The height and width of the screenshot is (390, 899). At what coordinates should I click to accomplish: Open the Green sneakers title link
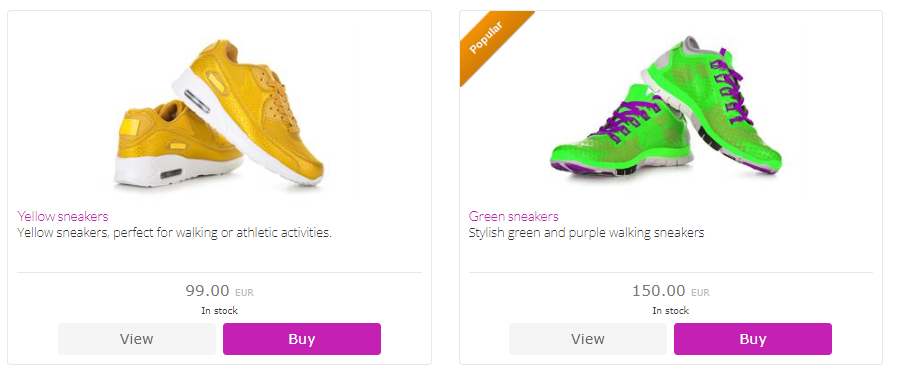513,216
